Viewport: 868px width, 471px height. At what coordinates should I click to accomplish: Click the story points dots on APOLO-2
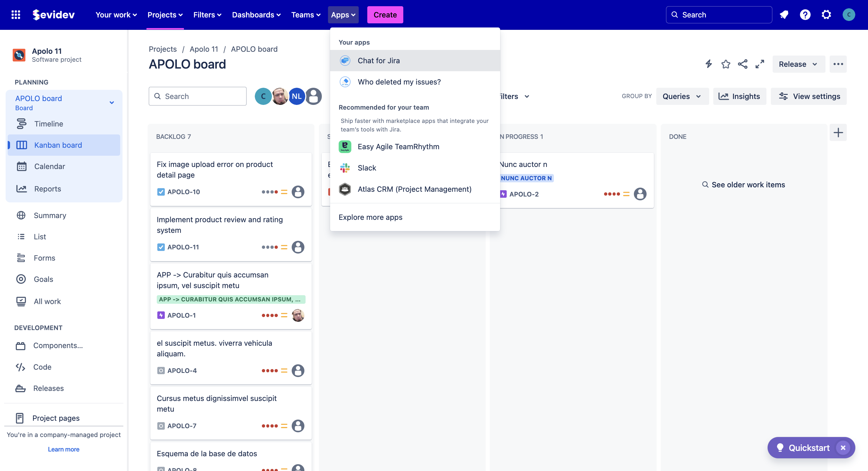pyautogui.click(x=611, y=194)
